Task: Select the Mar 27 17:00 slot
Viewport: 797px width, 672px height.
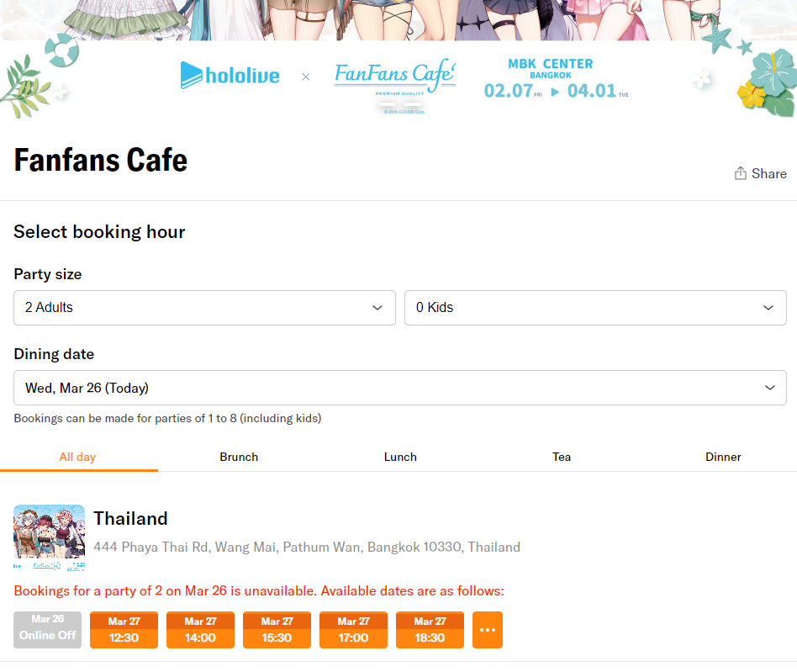Action: click(353, 630)
